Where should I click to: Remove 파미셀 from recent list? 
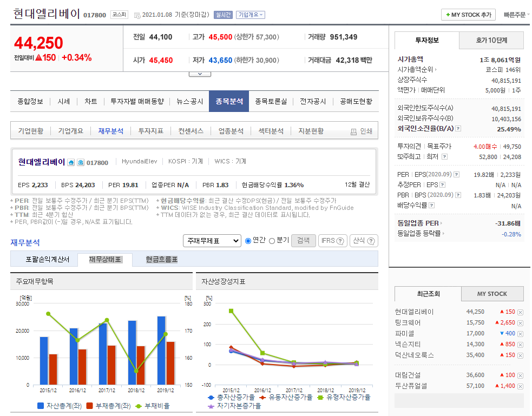tap(521, 334)
